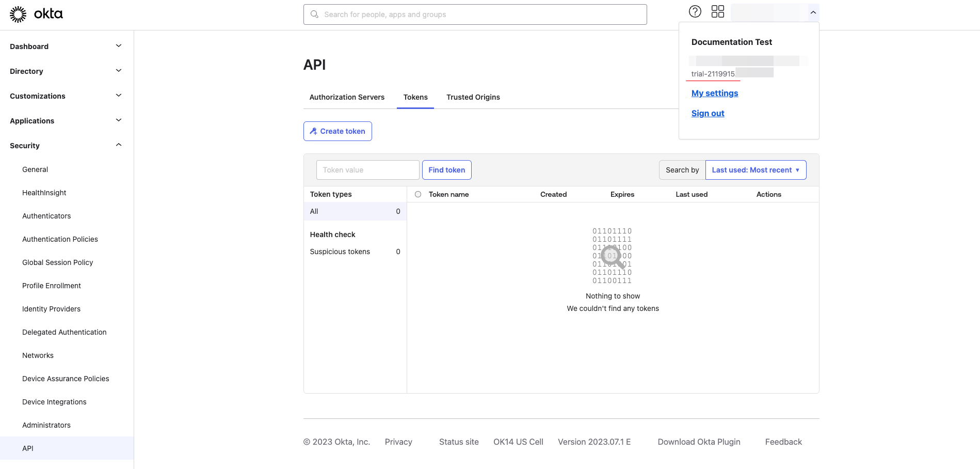Expand the Applications menu
This screenshot has height=469, width=980.
pyautogui.click(x=67, y=121)
